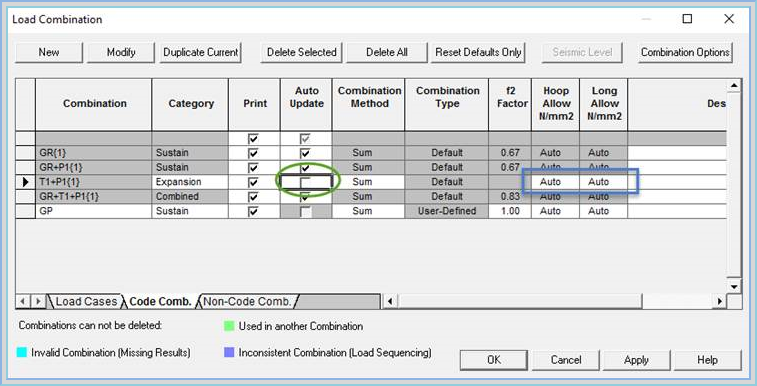
Task: Toggle Print checkbox for GP row
Action: (253, 211)
